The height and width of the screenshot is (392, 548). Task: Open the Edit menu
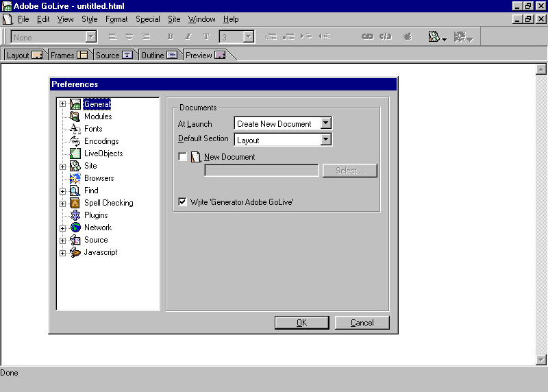point(43,19)
